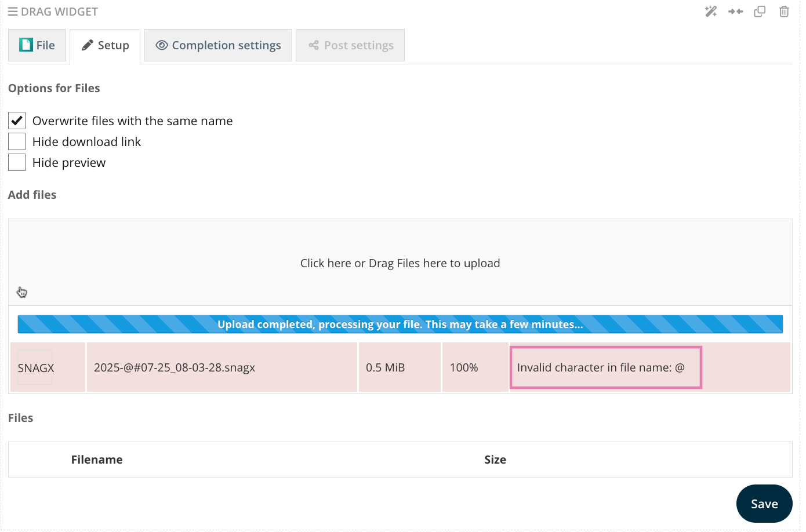Enable Hide preview checkbox
Screen dimensions: 806x532
tap(17, 162)
